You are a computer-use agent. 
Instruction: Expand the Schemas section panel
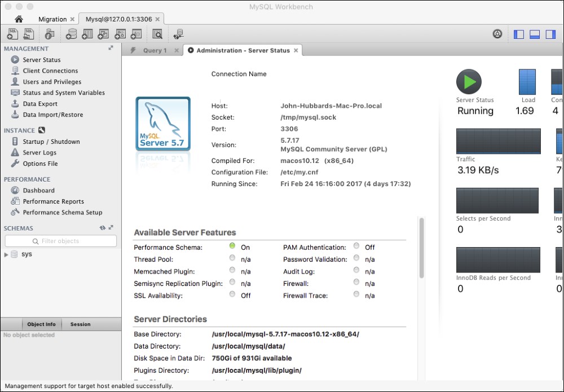111,228
